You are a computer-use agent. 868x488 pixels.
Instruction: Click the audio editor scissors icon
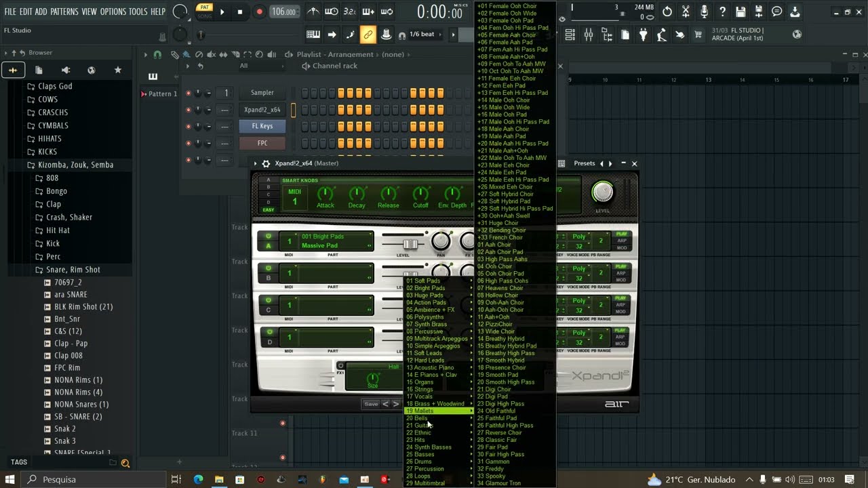pyautogui.click(x=686, y=12)
